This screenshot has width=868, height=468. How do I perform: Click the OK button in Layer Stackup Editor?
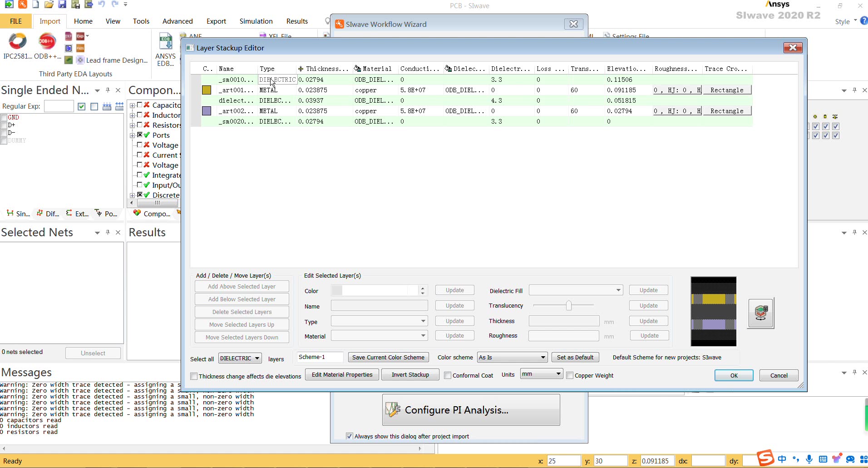(734, 375)
